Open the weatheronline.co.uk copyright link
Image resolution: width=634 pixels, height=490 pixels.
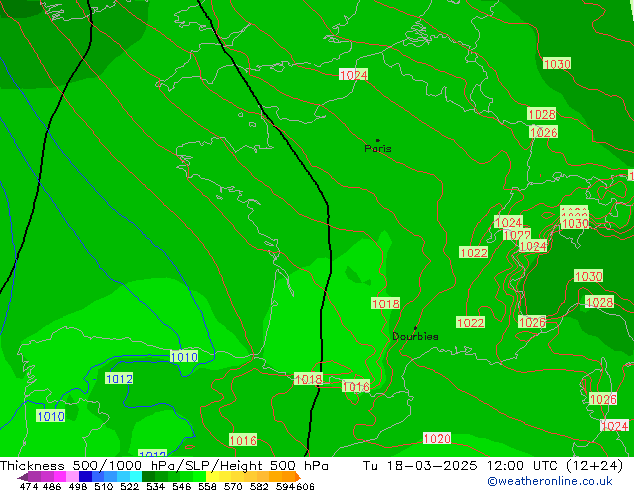pyautogui.click(x=550, y=481)
